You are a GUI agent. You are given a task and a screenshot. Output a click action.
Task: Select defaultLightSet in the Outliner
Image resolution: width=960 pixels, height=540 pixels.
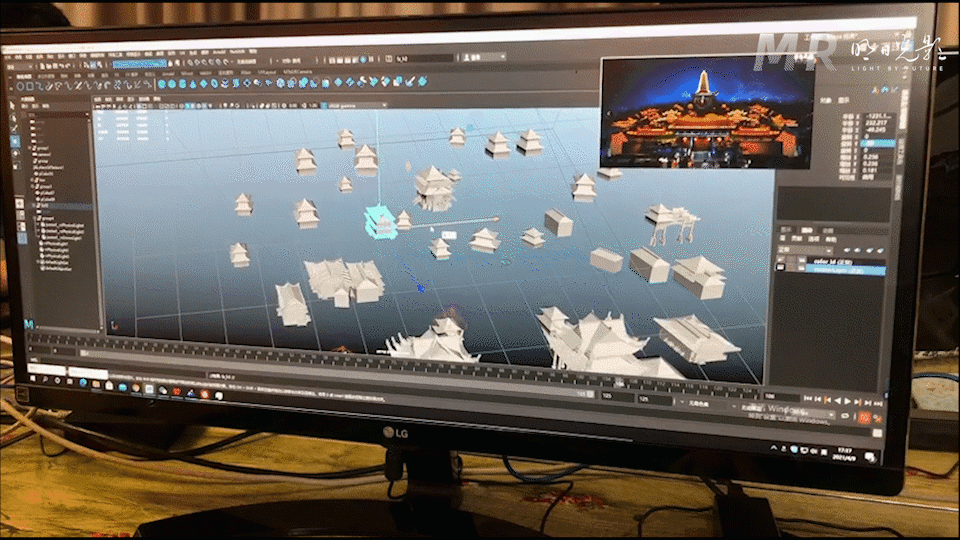click(x=55, y=263)
